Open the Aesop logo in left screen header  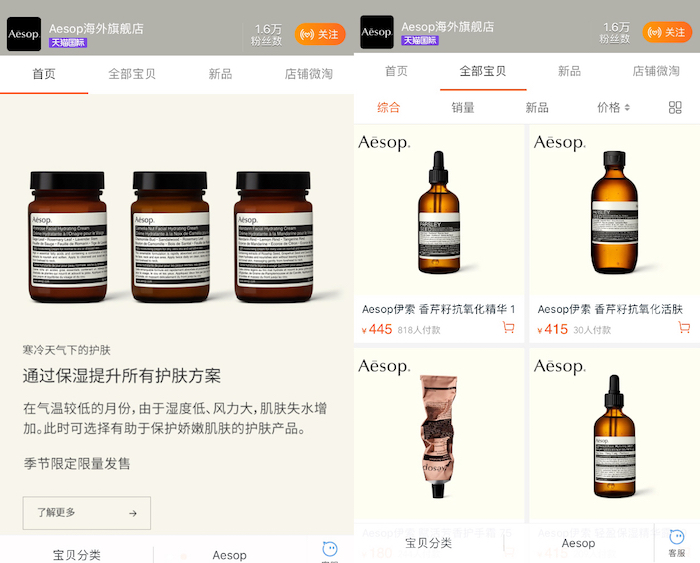pyautogui.click(x=24, y=34)
